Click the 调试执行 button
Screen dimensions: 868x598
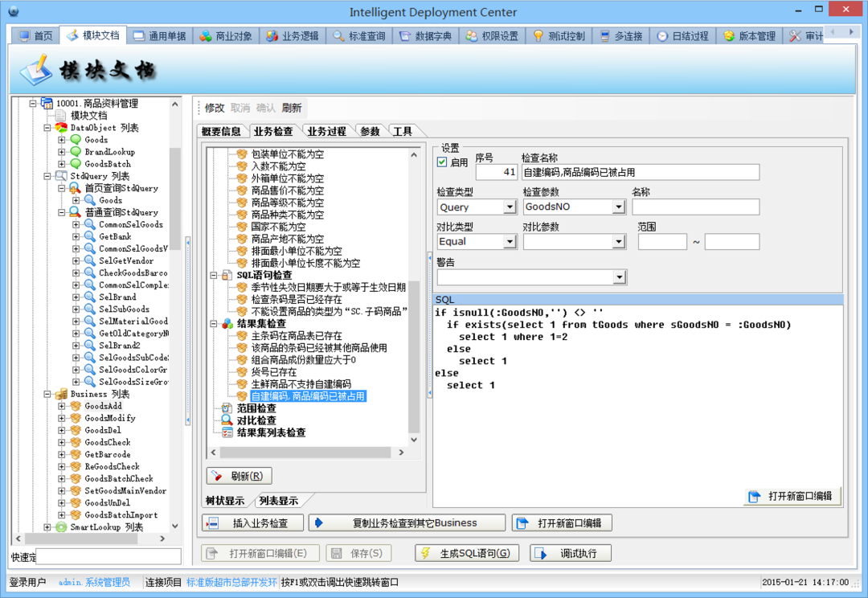click(571, 553)
